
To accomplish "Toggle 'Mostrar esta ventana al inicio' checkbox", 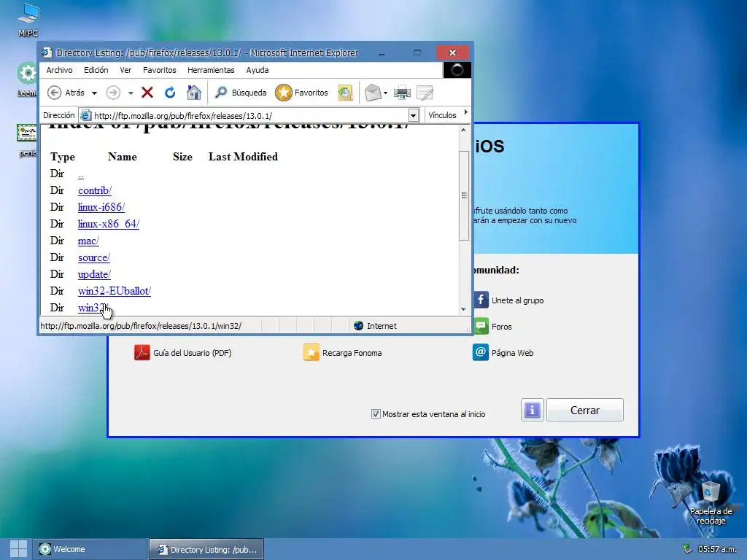I will click(376, 414).
